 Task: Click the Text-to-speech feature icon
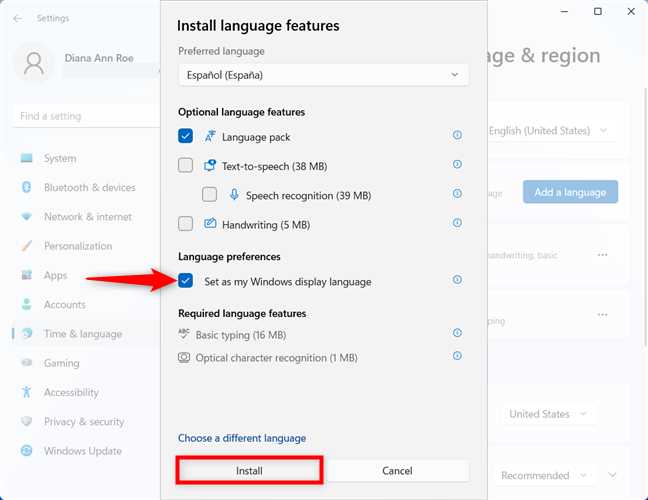(x=210, y=166)
